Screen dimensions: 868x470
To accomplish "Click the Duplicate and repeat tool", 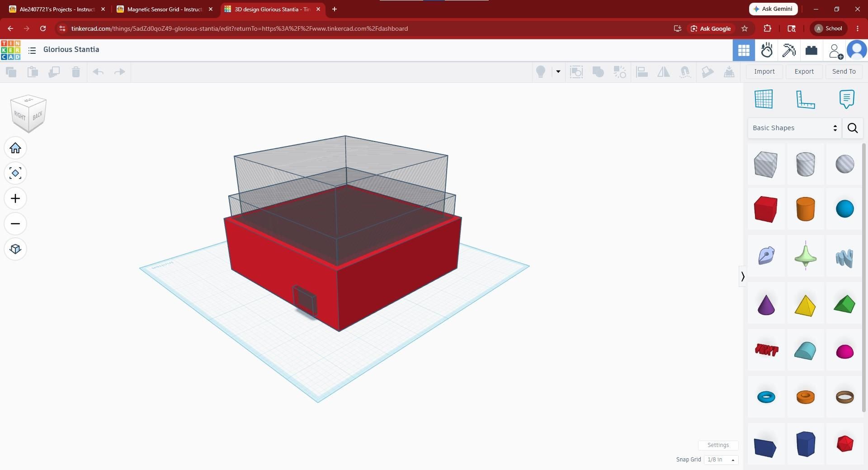I will click(x=54, y=72).
